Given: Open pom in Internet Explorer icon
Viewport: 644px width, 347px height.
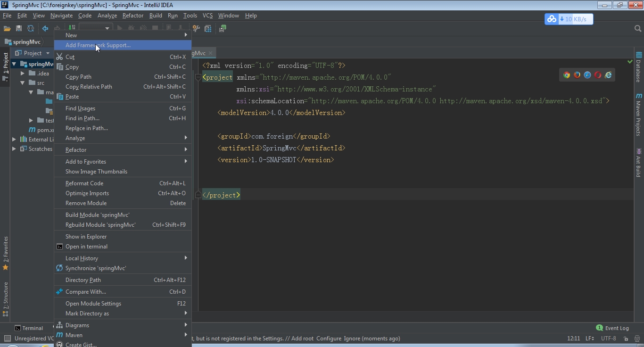Looking at the screenshot, I should 608,75.
